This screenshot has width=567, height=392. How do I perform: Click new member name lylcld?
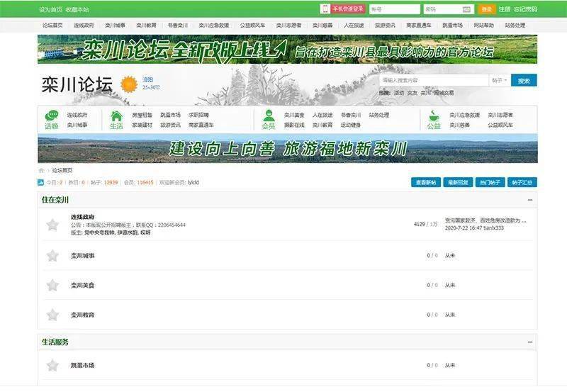click(x=193, y=183)
